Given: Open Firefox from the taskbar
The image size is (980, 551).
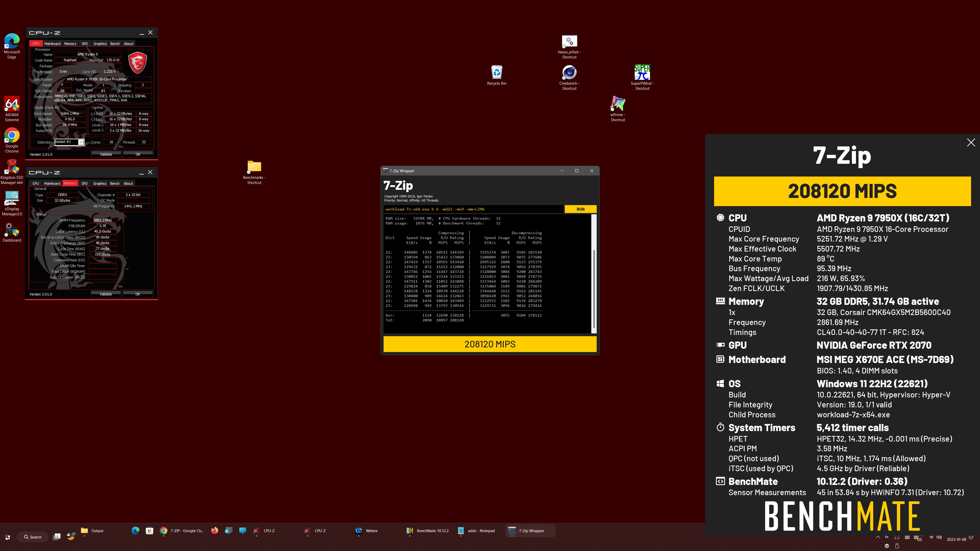Looking at the screenshot, I should click(x=215, y=531).
